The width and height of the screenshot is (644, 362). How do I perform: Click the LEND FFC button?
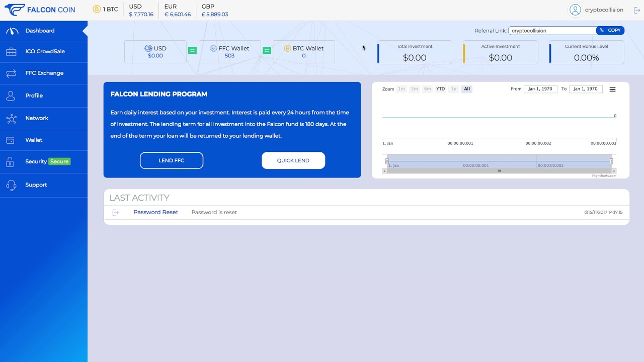[x=172, y=160]
